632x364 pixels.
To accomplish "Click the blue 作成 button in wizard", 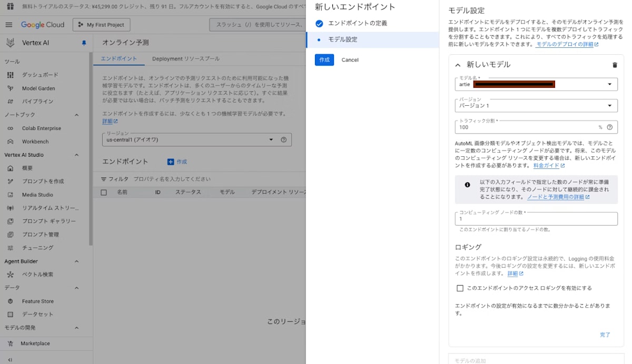I will (x=324, y=60).
